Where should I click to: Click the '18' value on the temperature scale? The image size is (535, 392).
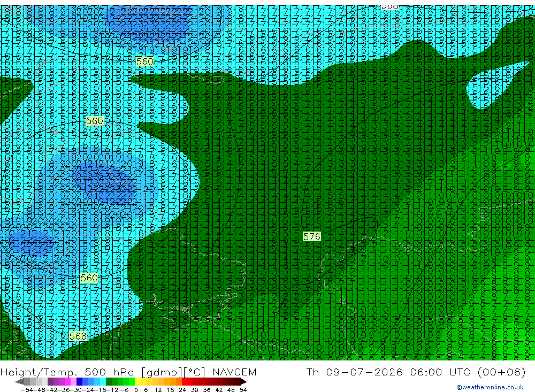[x=170, y=390]
